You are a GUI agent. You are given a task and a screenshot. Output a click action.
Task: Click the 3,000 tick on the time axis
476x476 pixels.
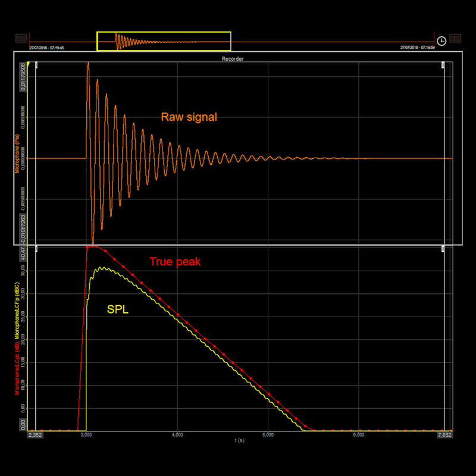(x=86, y=435)
